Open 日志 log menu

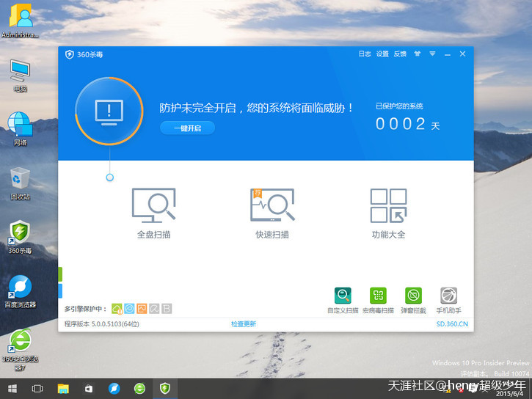point(365,54)
